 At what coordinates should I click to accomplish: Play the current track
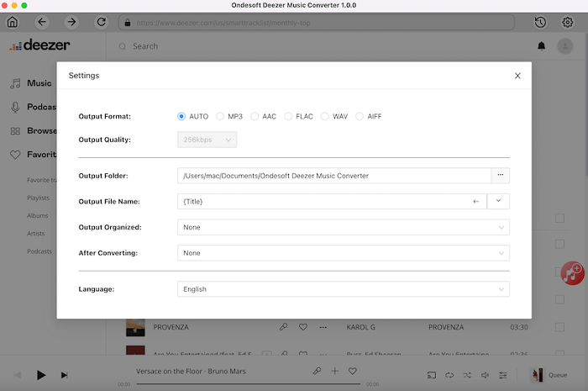coord(41,375)
